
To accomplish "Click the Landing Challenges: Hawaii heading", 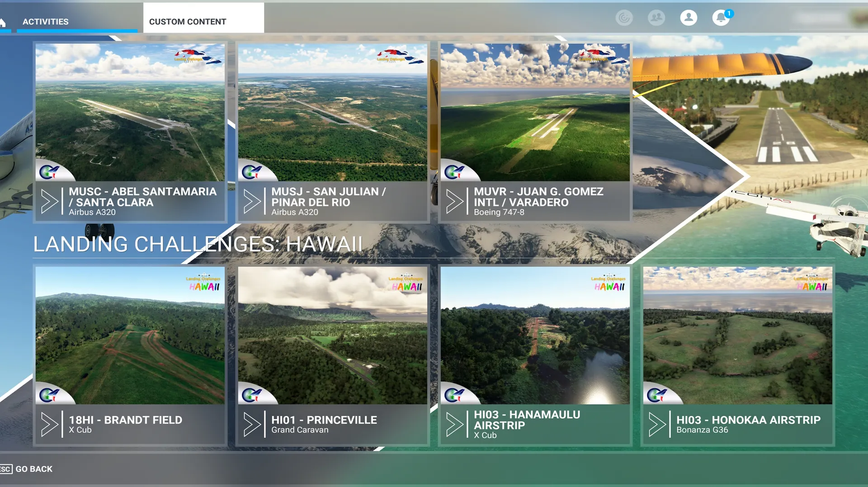I will click(198, 244).
